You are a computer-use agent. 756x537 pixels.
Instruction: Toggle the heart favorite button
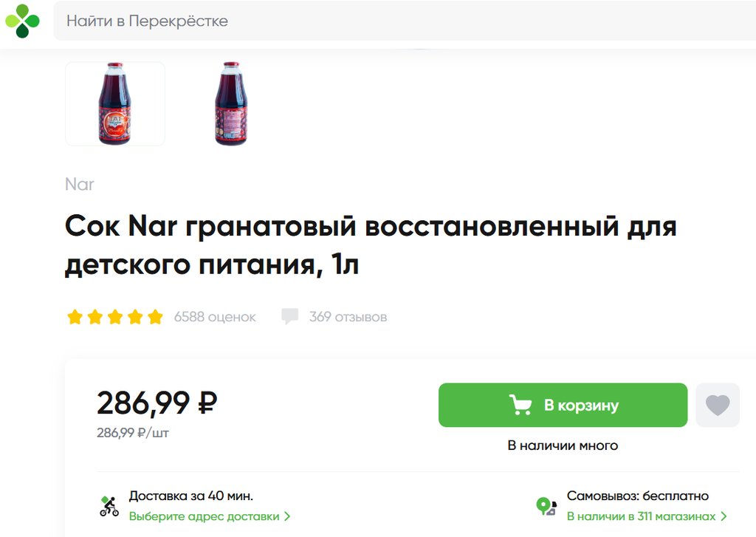718,405
